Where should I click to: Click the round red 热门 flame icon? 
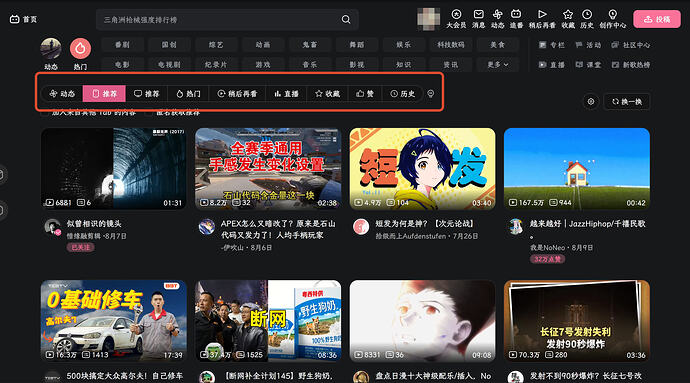click(80, 48)
